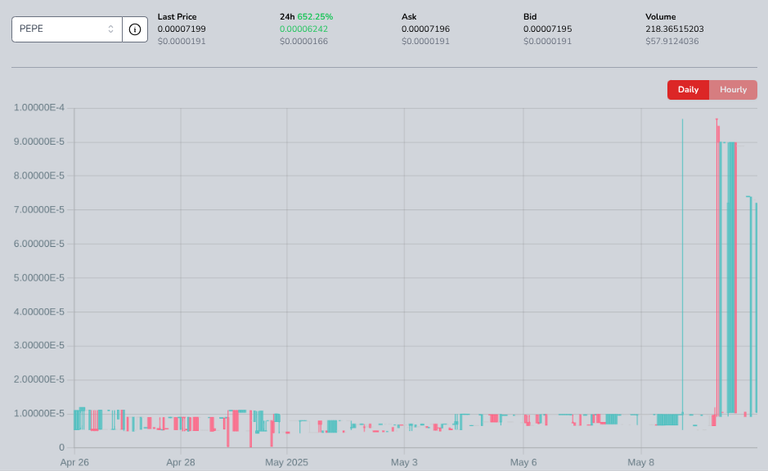This screenshot has width=768, height=471.
Task: Click the green 0.00006242 24h value
Action: click(x=304, y=29)
